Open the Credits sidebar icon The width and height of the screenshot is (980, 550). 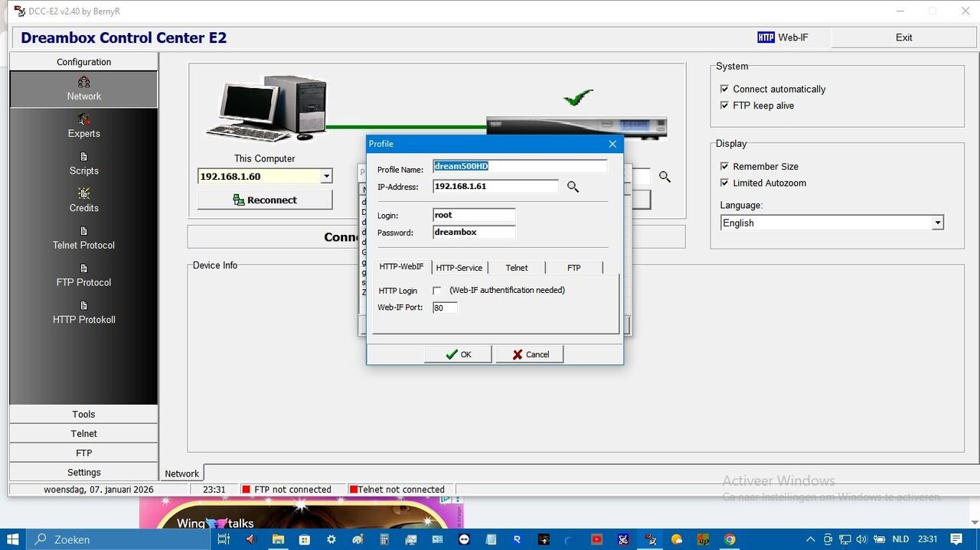coord(84,194)
